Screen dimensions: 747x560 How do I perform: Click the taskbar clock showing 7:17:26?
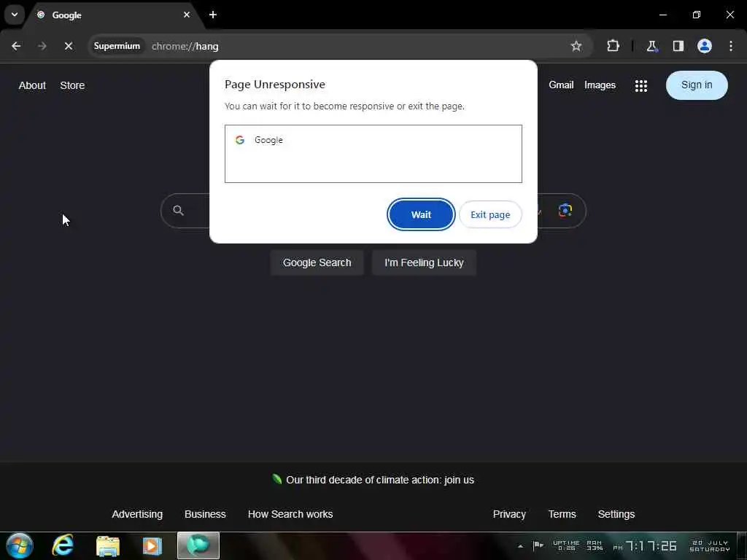tap(645, 546)
